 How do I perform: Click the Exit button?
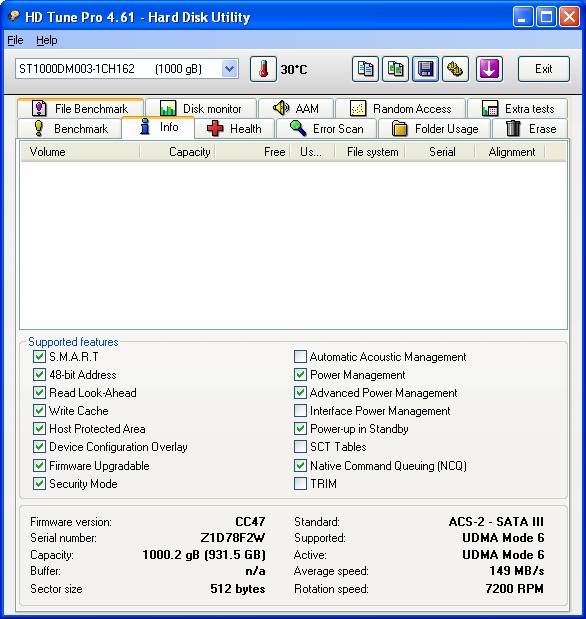click(x=544, y=69)
